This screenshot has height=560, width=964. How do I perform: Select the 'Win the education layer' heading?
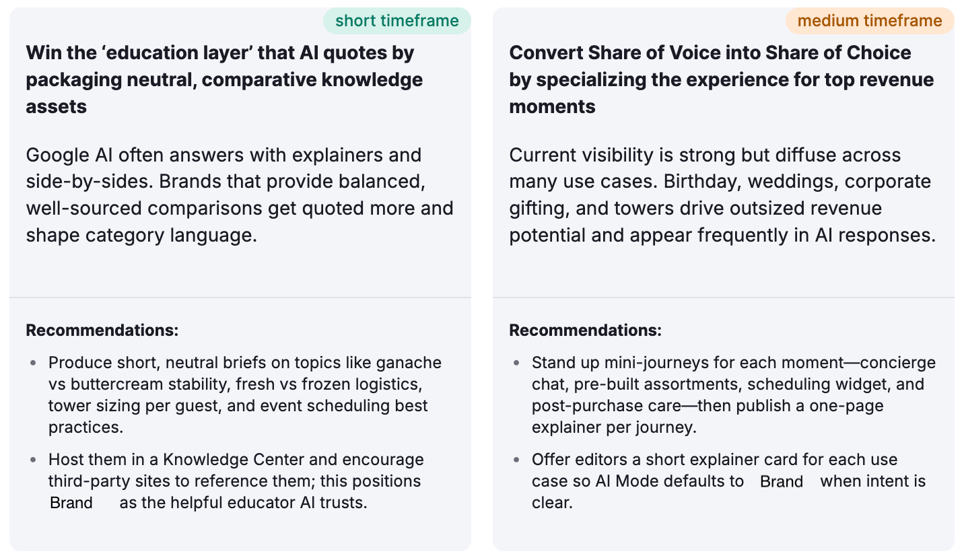click(x=225, y=79)
